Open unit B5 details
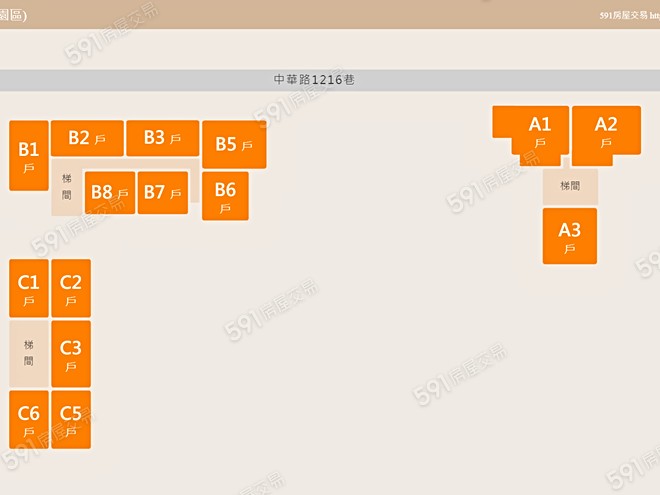Screen dimensions: 660x495 point(234,144)
